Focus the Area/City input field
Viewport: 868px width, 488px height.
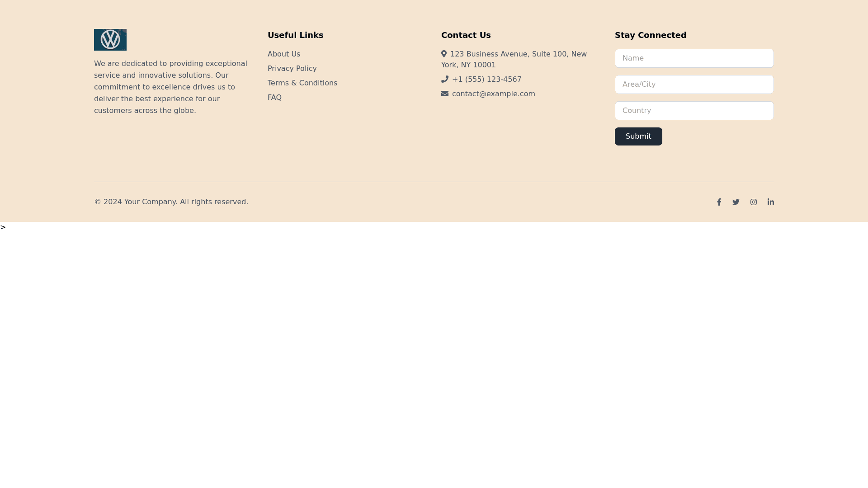(694, 84)
